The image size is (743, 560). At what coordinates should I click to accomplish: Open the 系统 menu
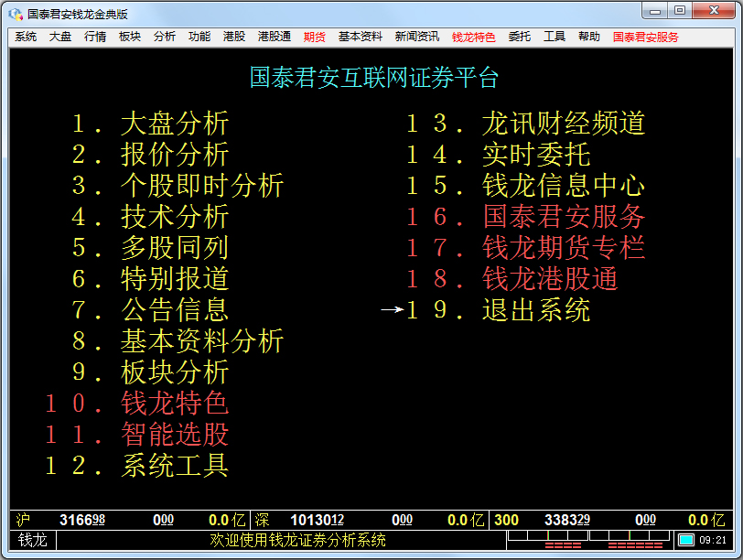26,37
